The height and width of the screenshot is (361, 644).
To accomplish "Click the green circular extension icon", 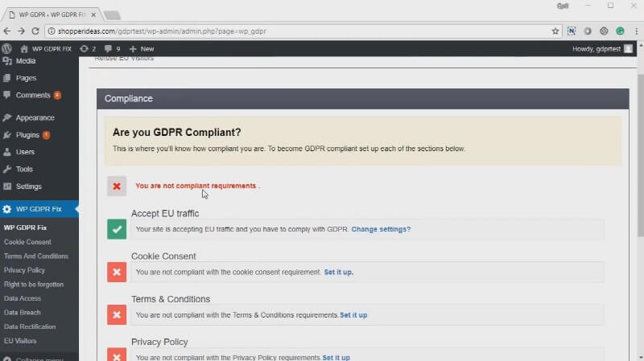I will (x=620, y=31).
